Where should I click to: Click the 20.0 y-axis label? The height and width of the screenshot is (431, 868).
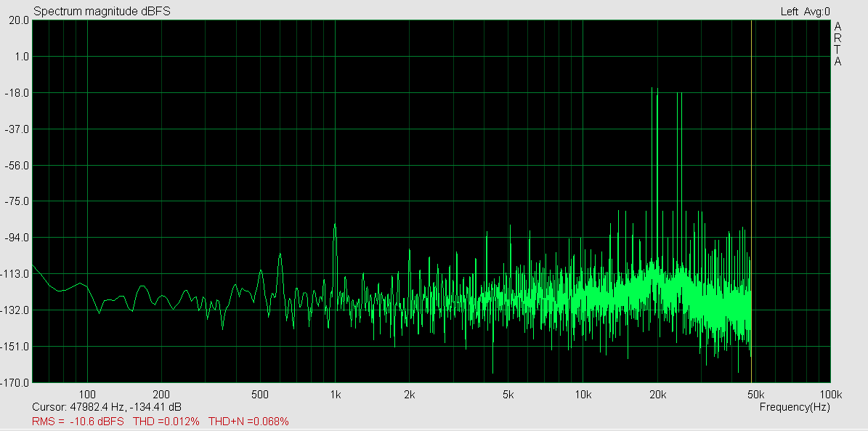(x=18, y=20)
